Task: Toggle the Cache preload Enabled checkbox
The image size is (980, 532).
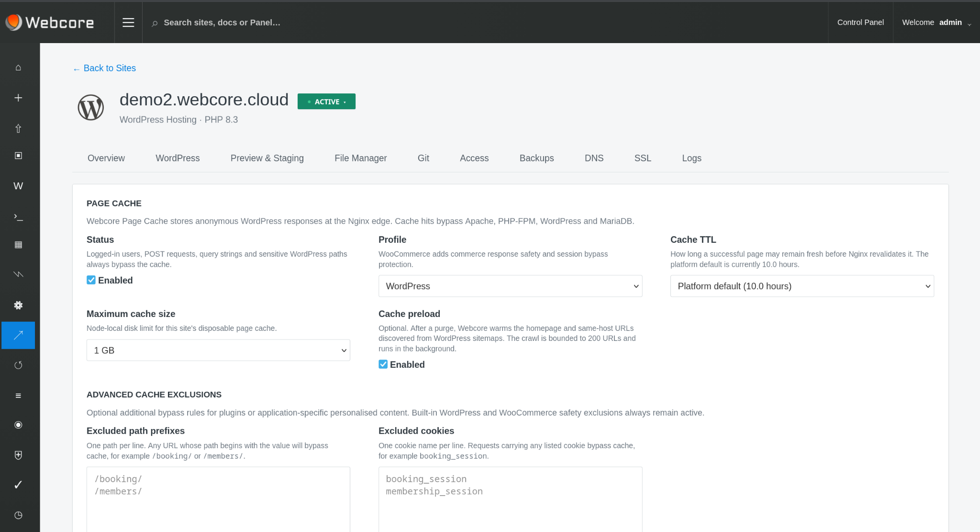Action: (383, 364)
